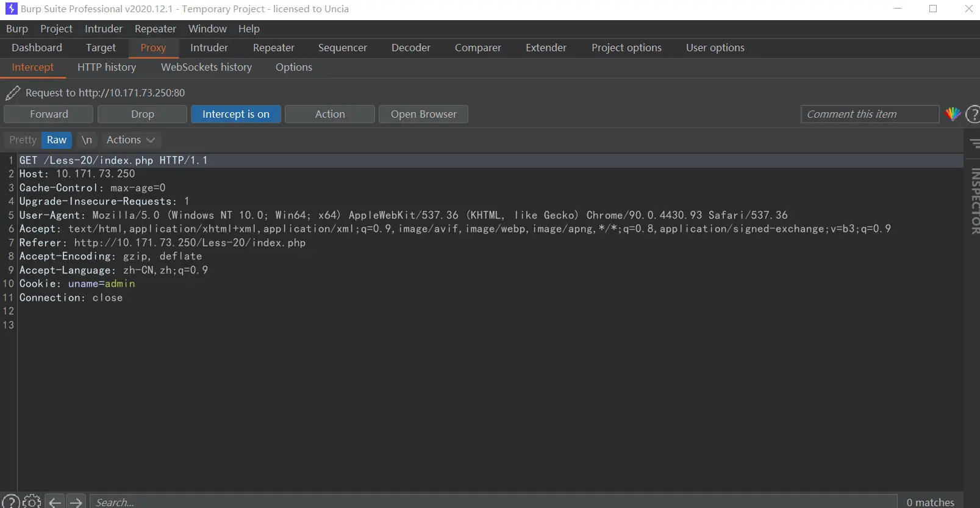Image resolution: width=980 pixels, height=508 pixels.
Task: Open the Actions dropdown in the editor
Action: pyautogui.click(x=131, y=140)
